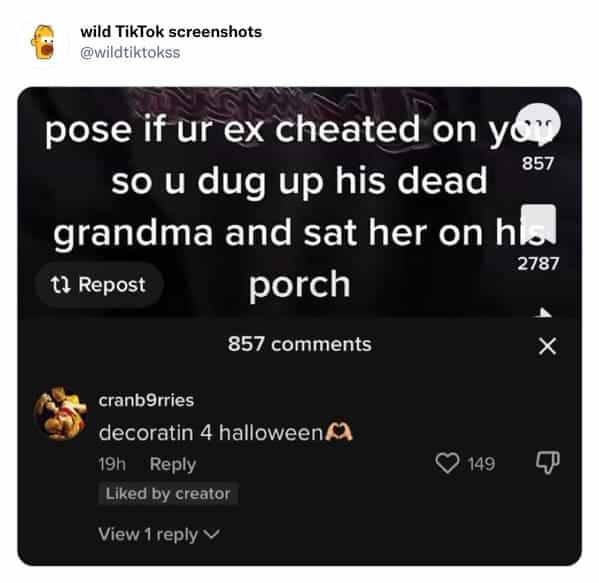599x583 pixels.
Task: Open wild TikTok screenshots profile picture
Action: click(43, 42)
